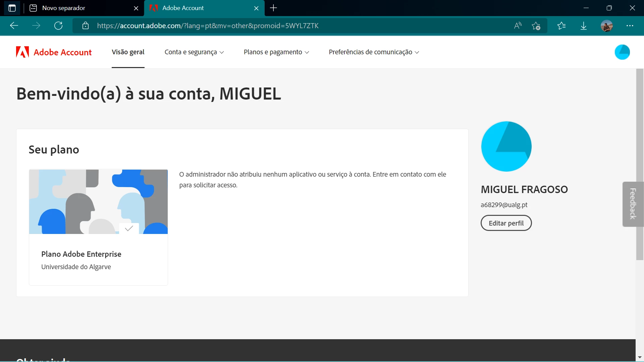The width and height of the screenshot is (644, 362).
Task: Open the favorites list icon
Action: pos(561,26)
